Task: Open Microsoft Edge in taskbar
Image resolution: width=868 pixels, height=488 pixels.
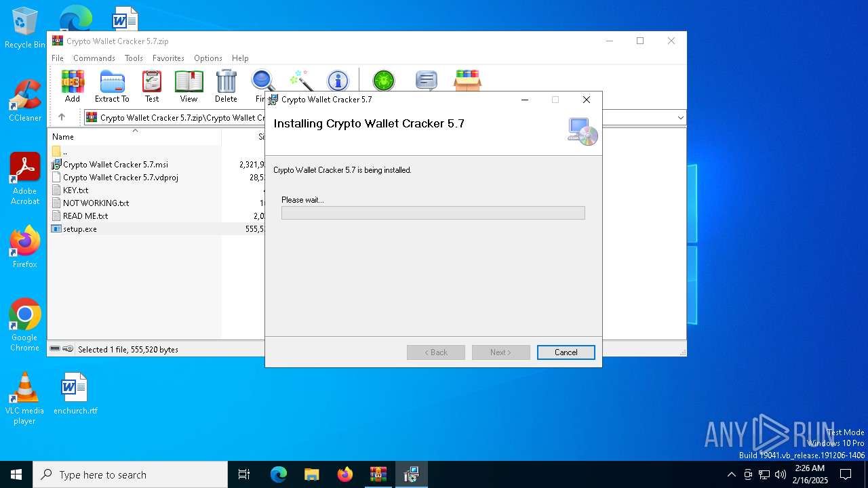Action: [x=279, y=474]
